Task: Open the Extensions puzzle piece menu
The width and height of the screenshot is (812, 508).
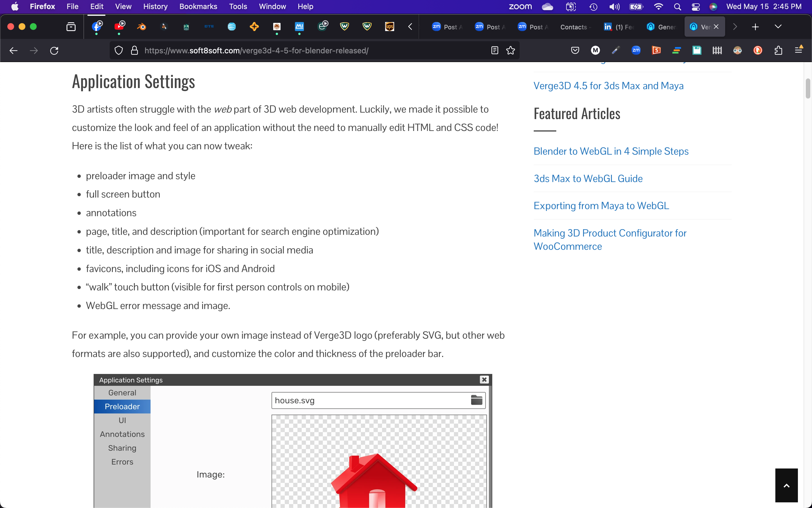Action: coord(778,51)
